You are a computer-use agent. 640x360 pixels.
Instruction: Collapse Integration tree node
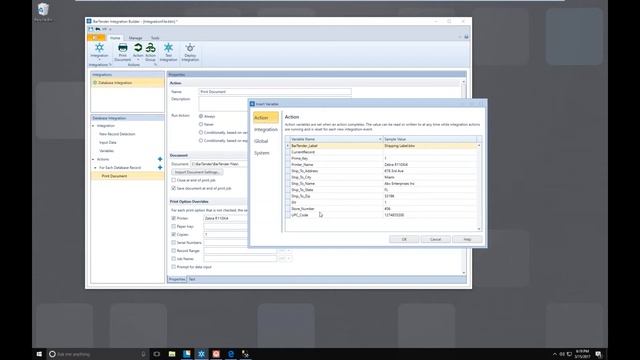tap(93, 126)
